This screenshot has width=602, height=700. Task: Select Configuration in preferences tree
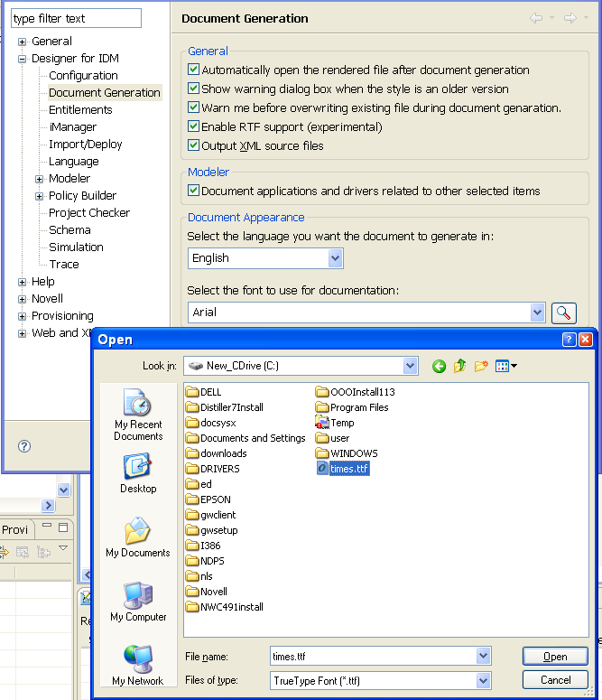point(83,76)
